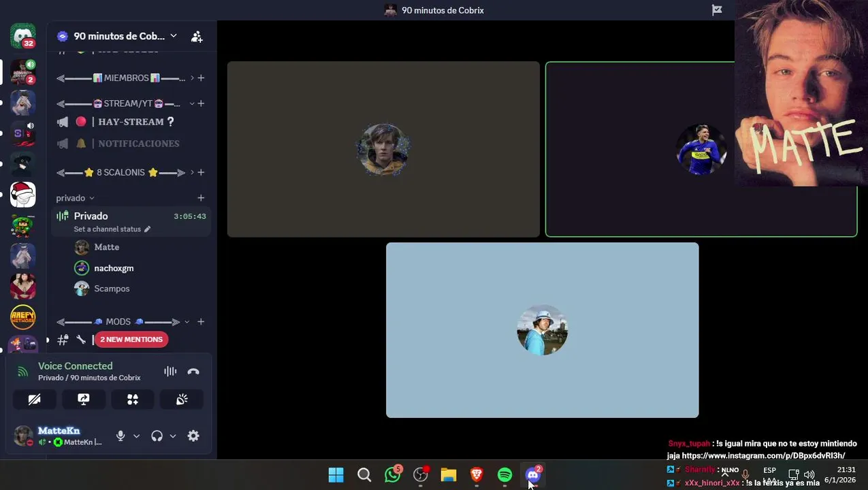Switch to OBS Studio in taskbar
The width and height of the screenshot is (868, 490).
click(421, 475)
